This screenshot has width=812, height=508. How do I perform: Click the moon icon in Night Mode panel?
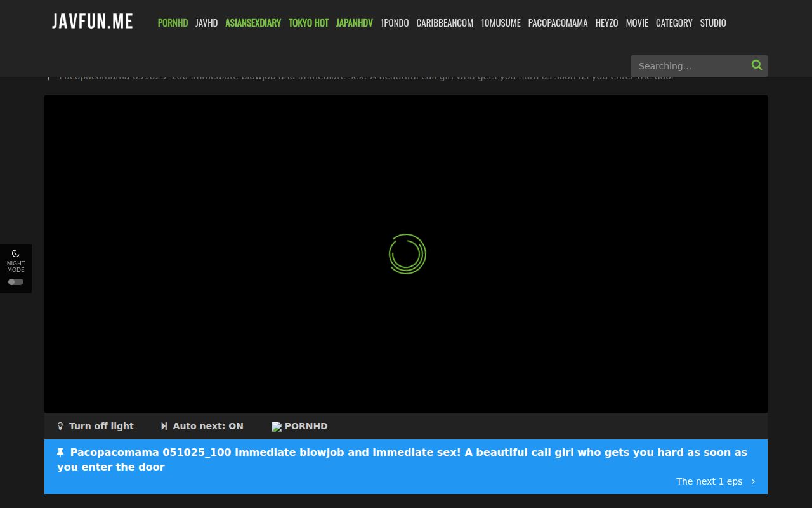tap(15, 253)
